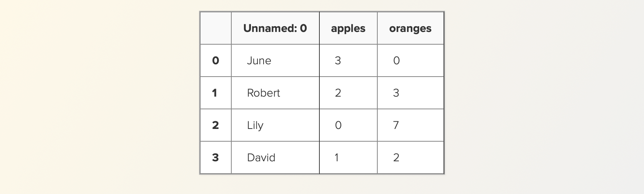Click David's apples value 1

point(348,157)
